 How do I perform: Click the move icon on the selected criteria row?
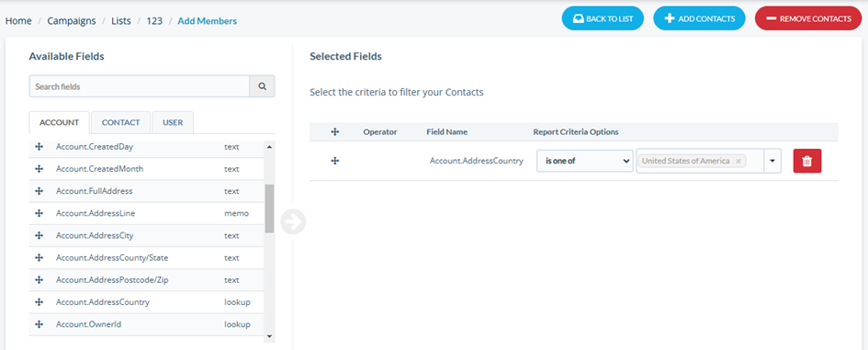pos(334,161)
